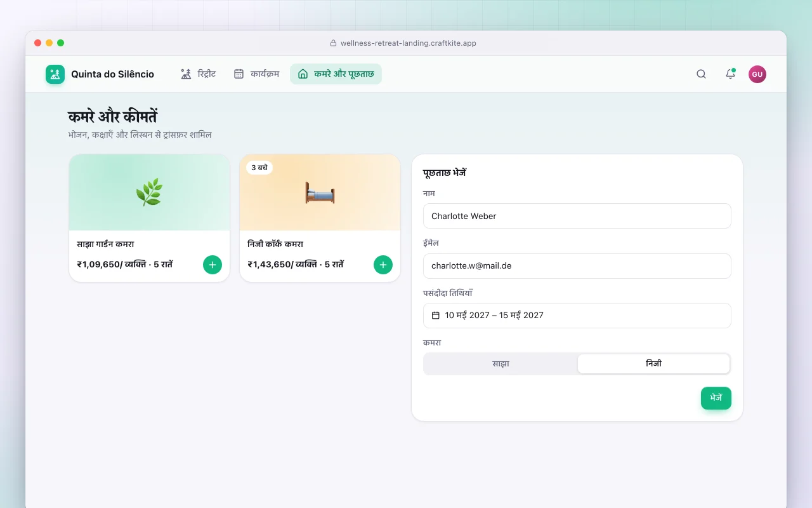This screenshot has height=508, width=812.
Task: Focus the नाम field with Charlotte Weber
Action: [577, 216]
